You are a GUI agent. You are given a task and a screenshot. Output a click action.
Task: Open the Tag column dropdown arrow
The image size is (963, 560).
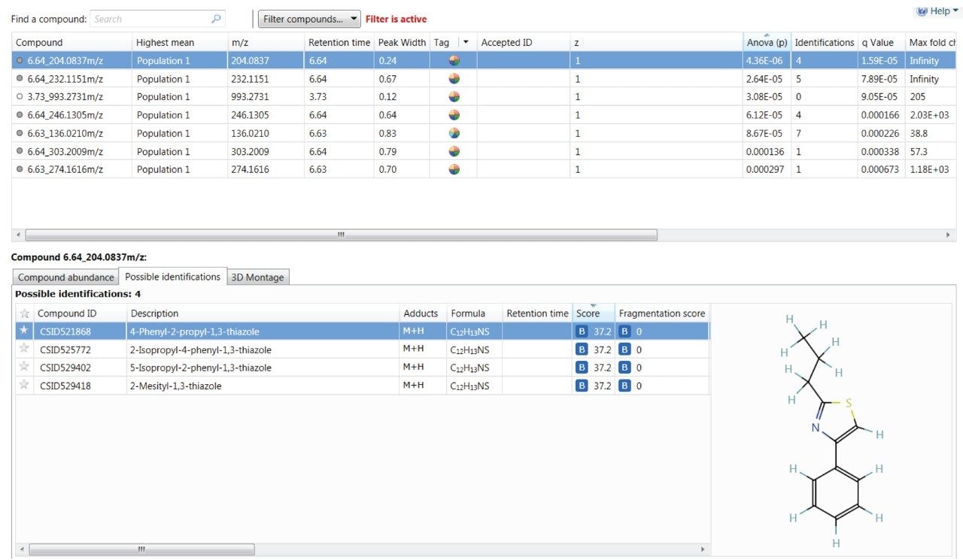pyautogui.click(x=466, y=43)
